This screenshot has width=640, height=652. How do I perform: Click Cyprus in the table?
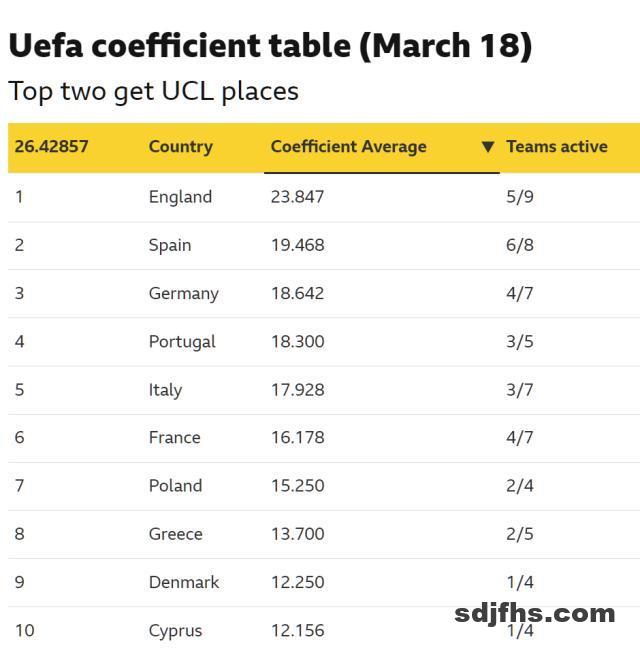tap(175, 630)
